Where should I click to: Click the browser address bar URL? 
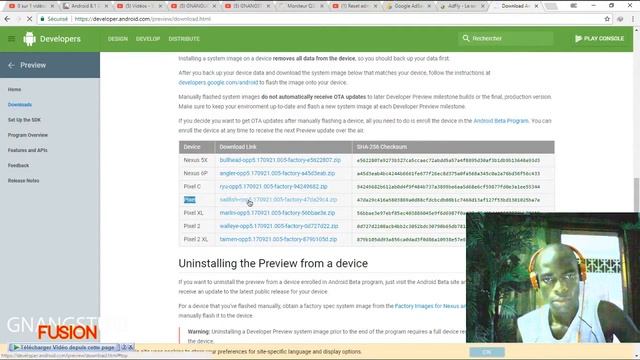(x=143, y=19)
